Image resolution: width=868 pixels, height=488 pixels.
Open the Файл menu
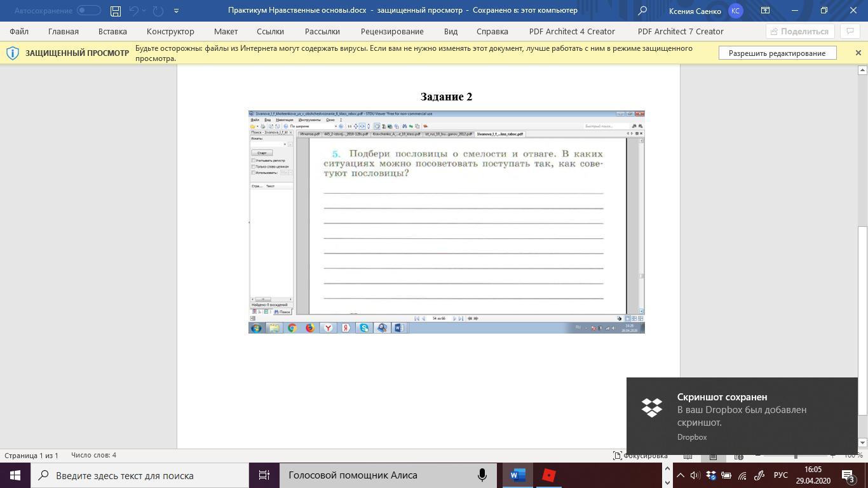[x=19, y=31]
